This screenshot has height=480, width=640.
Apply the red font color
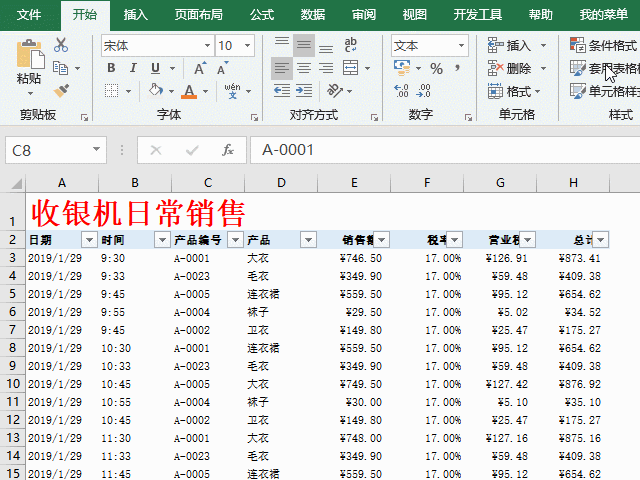[189, 91]
